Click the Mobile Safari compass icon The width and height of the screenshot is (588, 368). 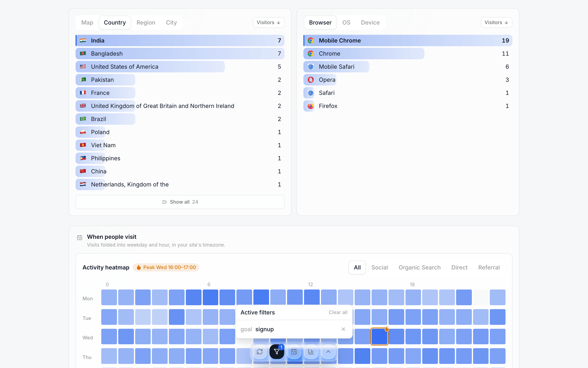tap(311, 67)
